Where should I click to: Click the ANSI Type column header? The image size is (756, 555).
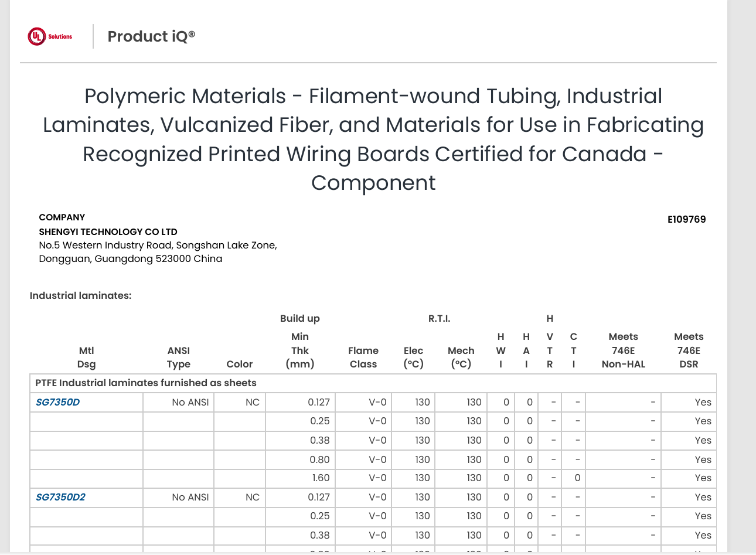tap(179, 357)
